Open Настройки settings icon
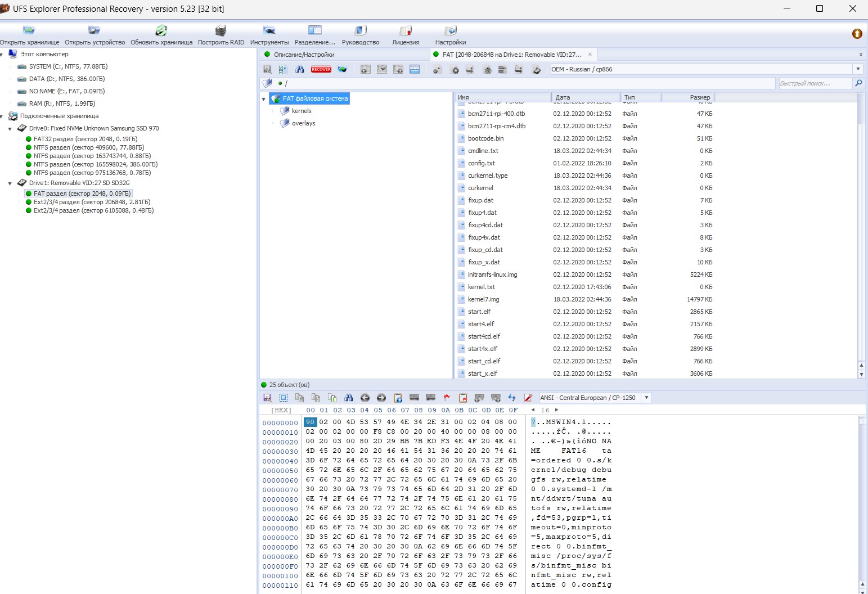Viewport: 868px width, 594px height. pos(451,30)
